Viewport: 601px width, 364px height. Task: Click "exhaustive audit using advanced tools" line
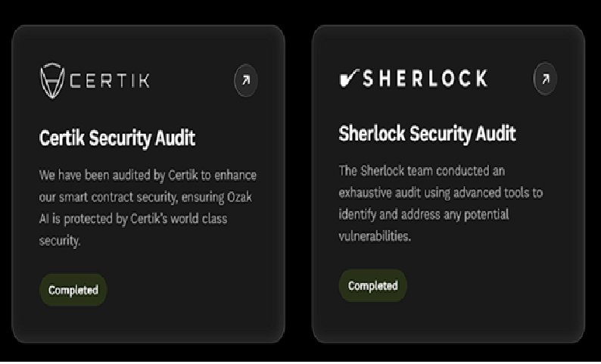pyautogui.click(x=440, y=192)
